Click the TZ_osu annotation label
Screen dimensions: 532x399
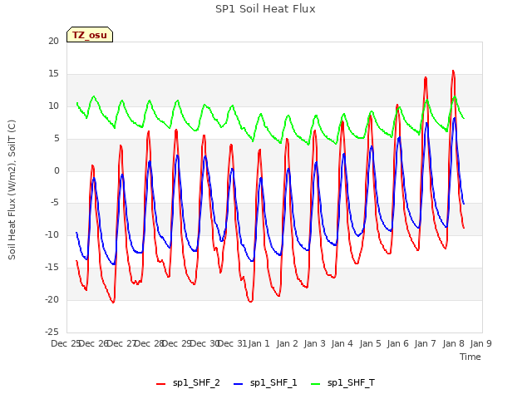[90, 35]
